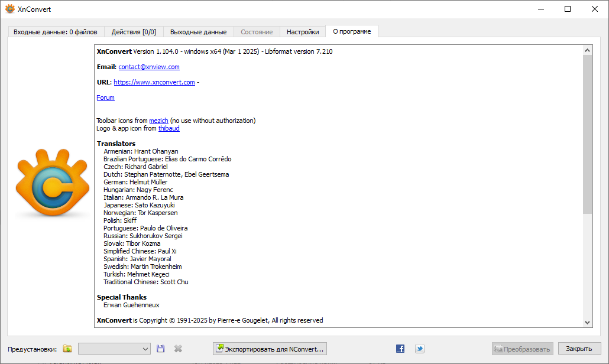The width and height of the screenshot is (609, 364).
Task: Go to the Выходные данные tab
Action: pos(199,32)
